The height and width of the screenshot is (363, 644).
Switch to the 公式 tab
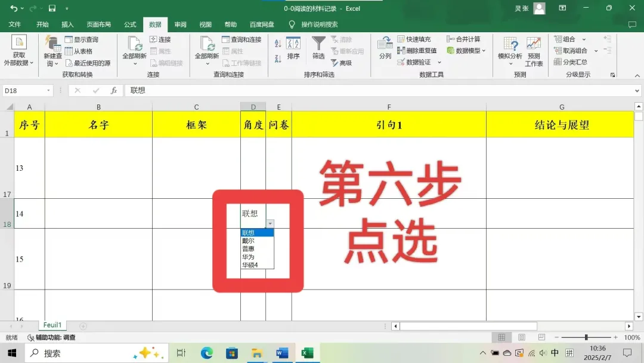(130, 24)
